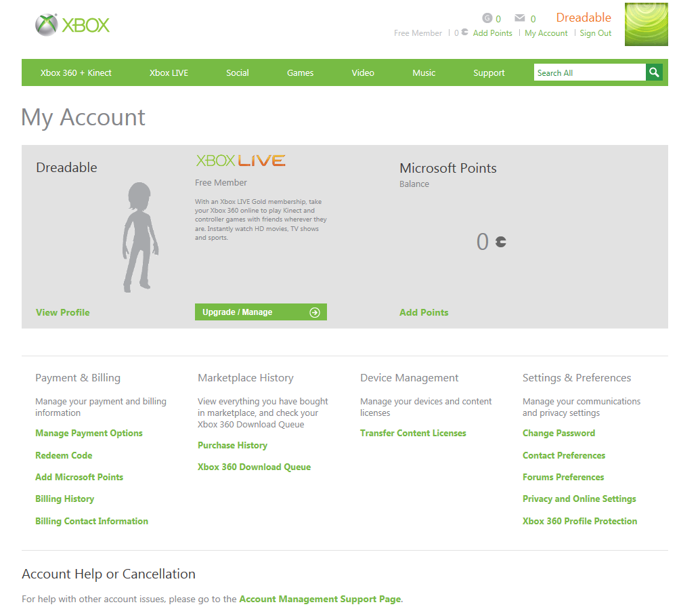Click Add Points link in header
Image resolution: width=700 pixels, height=611 pixels.
point(492,33)
